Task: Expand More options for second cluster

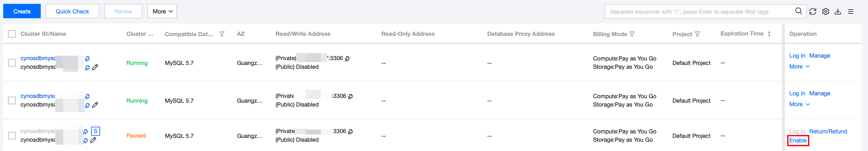Action: click(x=799, y=104)
